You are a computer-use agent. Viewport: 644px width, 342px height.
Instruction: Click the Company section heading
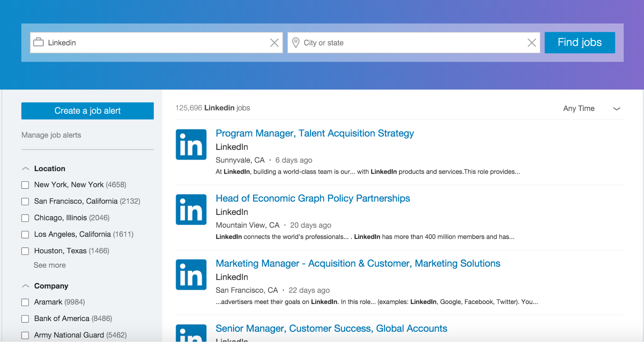click(x=51, y=286)
